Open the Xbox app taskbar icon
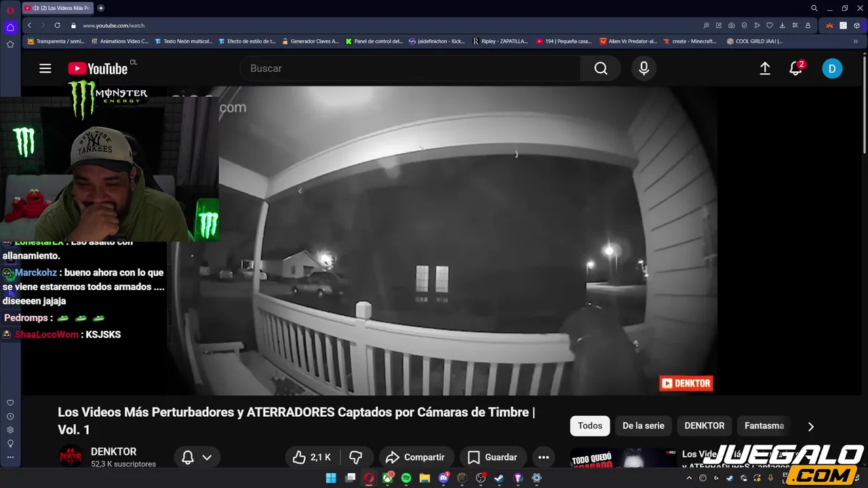The image size is (868, 488). 387,478
